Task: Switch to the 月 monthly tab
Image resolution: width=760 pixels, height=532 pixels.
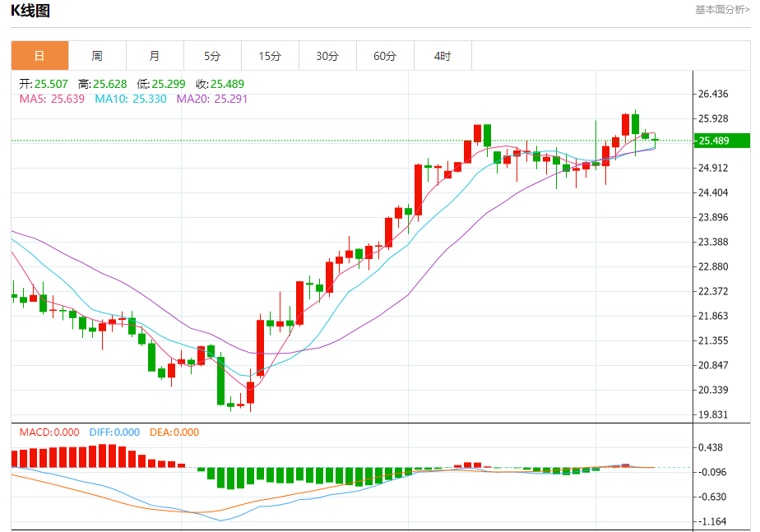Action: click(155, 56)
